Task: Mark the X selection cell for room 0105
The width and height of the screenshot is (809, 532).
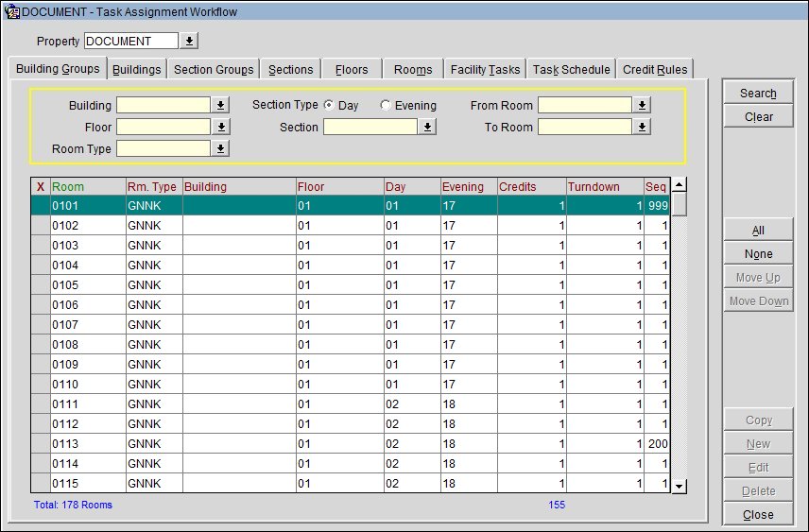Action: (40, 285)
